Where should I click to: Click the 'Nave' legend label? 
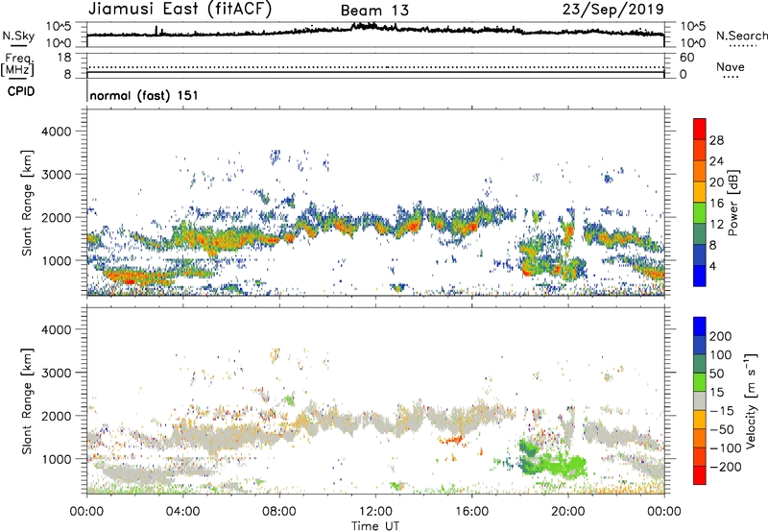[x=731, y=66]
